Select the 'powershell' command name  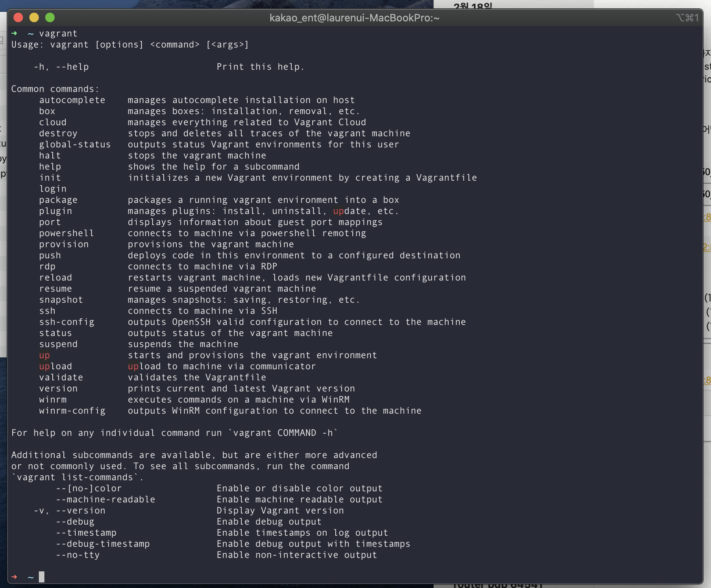coord(67,233)
